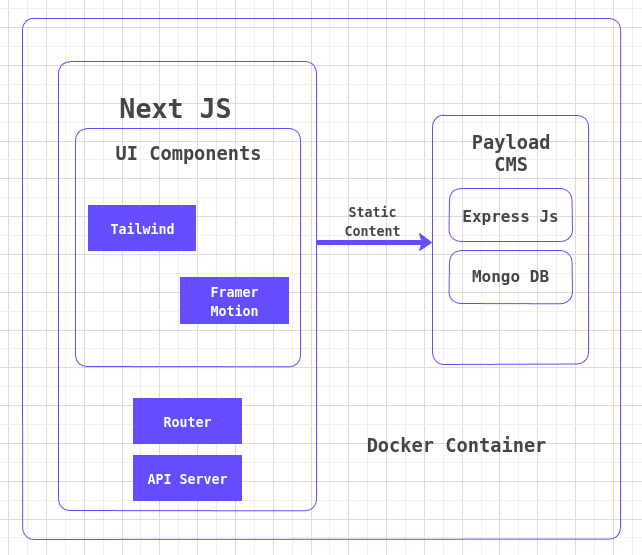Click the UI Components label
This screenshot has height=555, width=642.
(188, 154)
